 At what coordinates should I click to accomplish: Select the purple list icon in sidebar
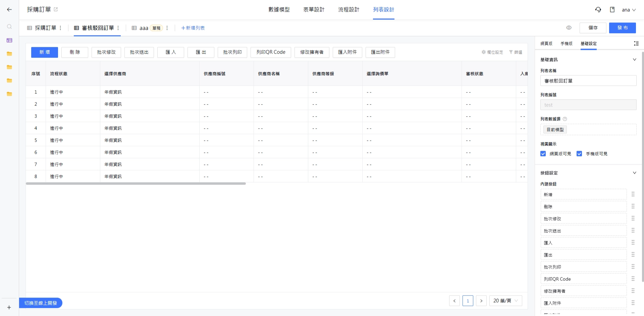(x=9, y=40)
